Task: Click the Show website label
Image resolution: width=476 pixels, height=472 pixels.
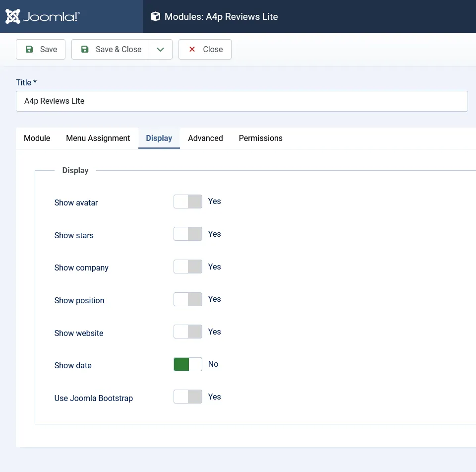Action: coord(79,334)
